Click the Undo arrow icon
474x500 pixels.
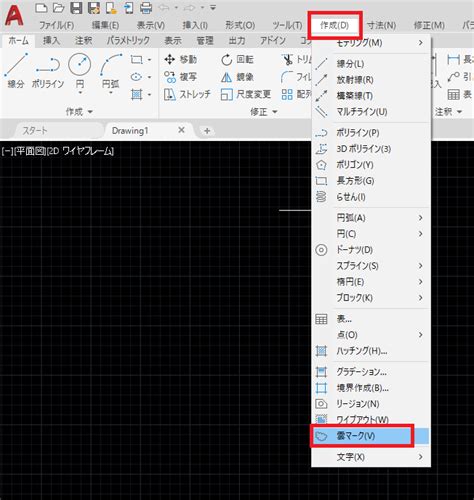(x=164, y=7)
